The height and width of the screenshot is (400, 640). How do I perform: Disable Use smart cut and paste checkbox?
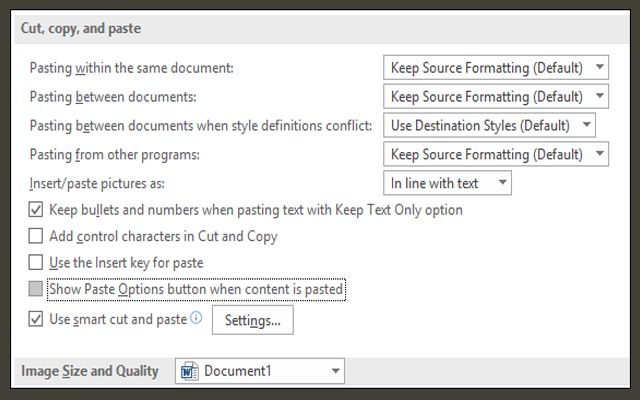pos(36,320)
